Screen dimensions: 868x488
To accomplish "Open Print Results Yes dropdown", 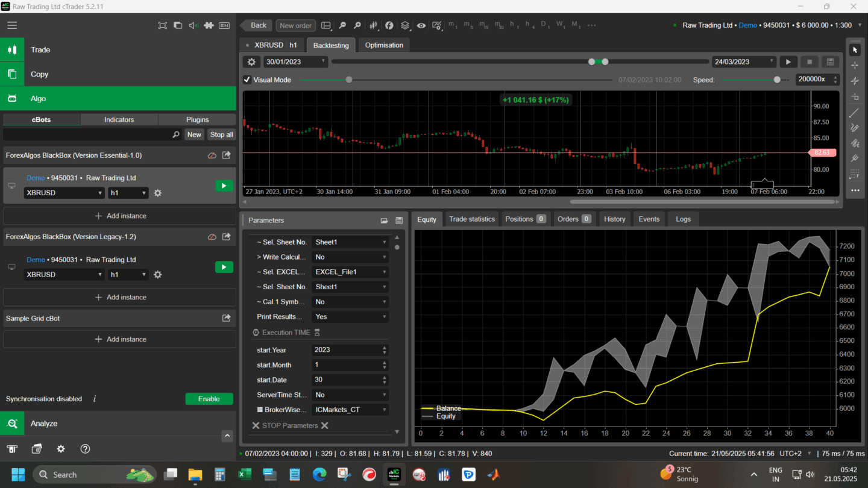I will (350, 317).
